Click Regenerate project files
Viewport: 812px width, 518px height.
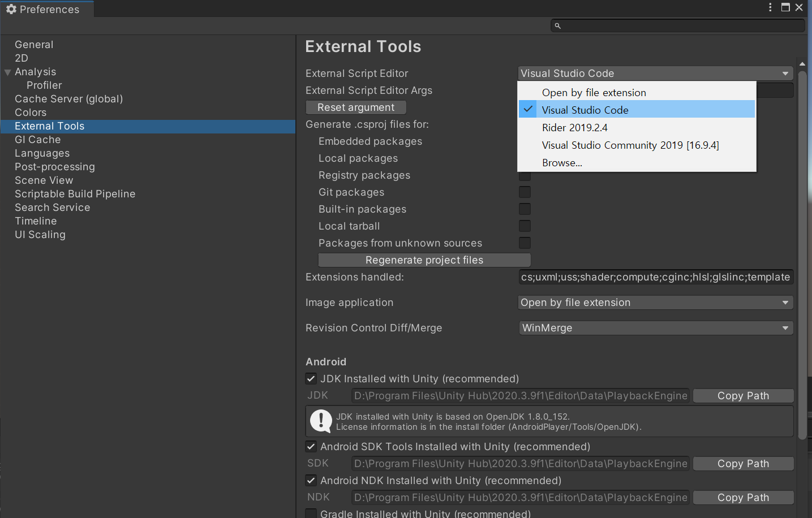[x=424, y=260]
